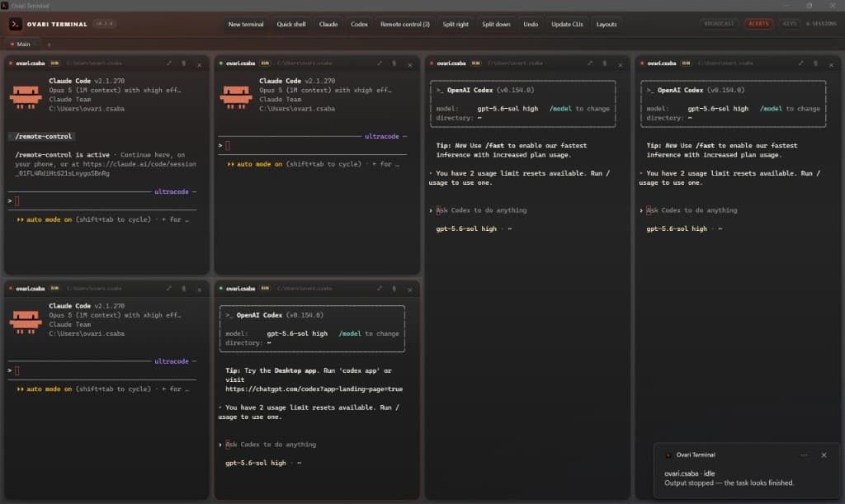
Task: Click pencil icon on Codex pane with Desktop app tip
Action: point(380,289)
